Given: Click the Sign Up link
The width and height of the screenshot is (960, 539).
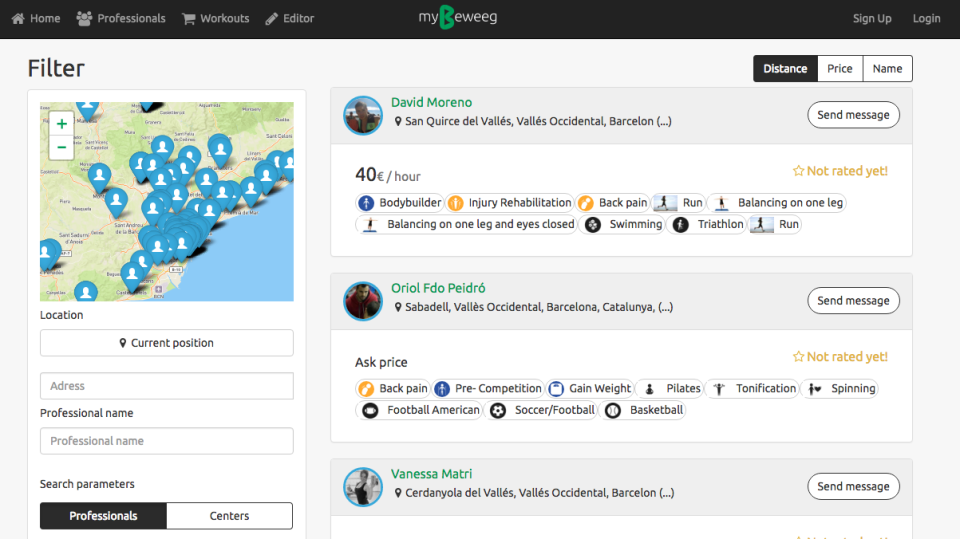Looking at the screenshot, I should tap(872, 18).
